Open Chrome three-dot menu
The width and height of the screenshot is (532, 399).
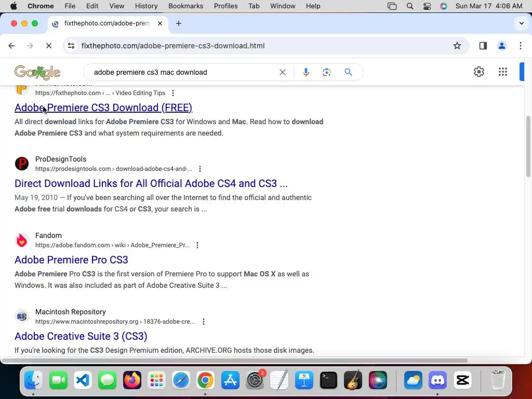(x=521, y=46)
